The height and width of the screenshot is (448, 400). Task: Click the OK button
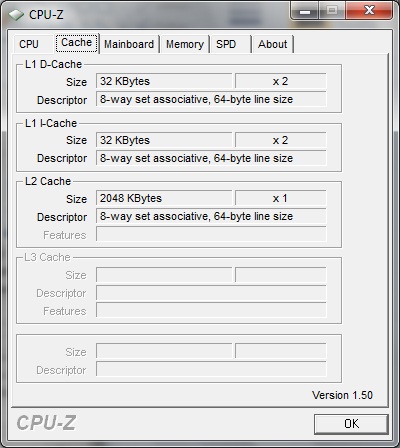[x=351, y=424]
